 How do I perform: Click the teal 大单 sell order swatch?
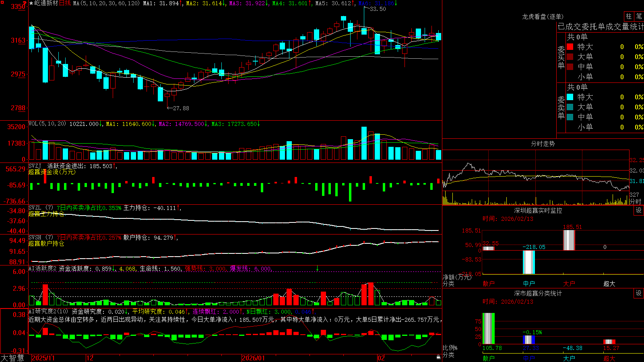click(570, 107)
